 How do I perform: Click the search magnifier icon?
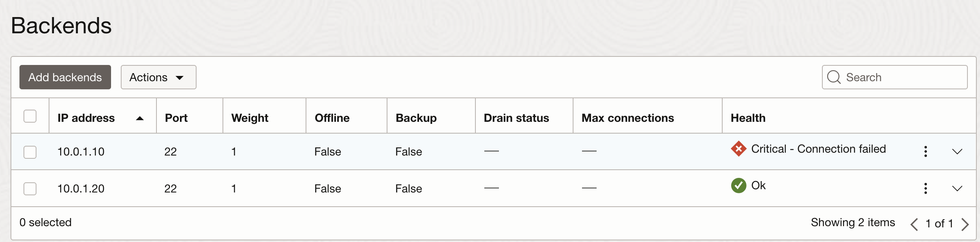click(834, 77)
